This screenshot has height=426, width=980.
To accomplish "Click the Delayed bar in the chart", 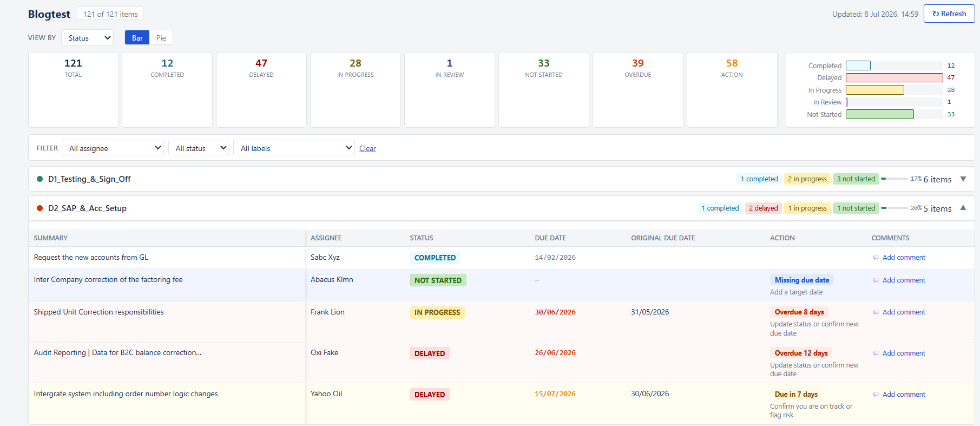I will 895,77.
